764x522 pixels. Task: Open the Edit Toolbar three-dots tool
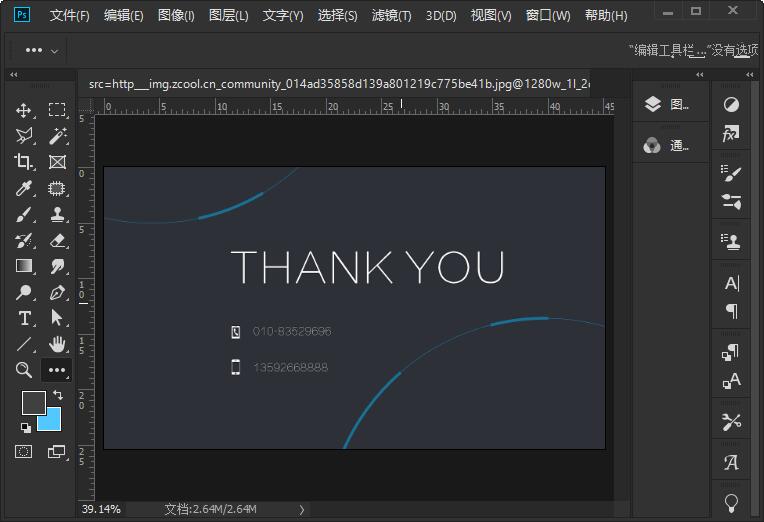(57, 370)
